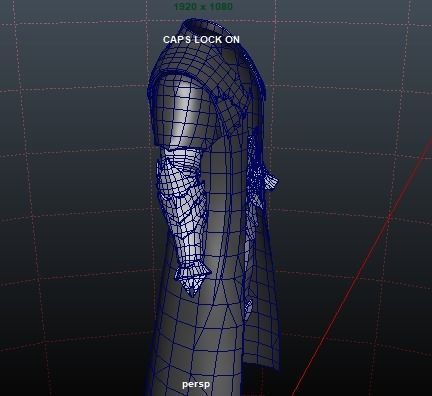Select the red diagonal line in viewport
Image resolution: width=432 pixels, height=396 pixels.
(x=363, y=267)
